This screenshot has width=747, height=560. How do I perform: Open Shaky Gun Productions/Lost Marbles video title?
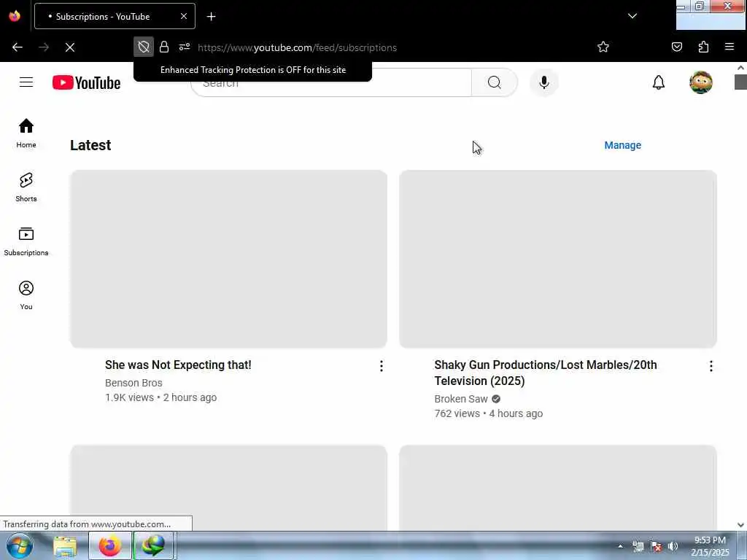click(x=546, y=373)
